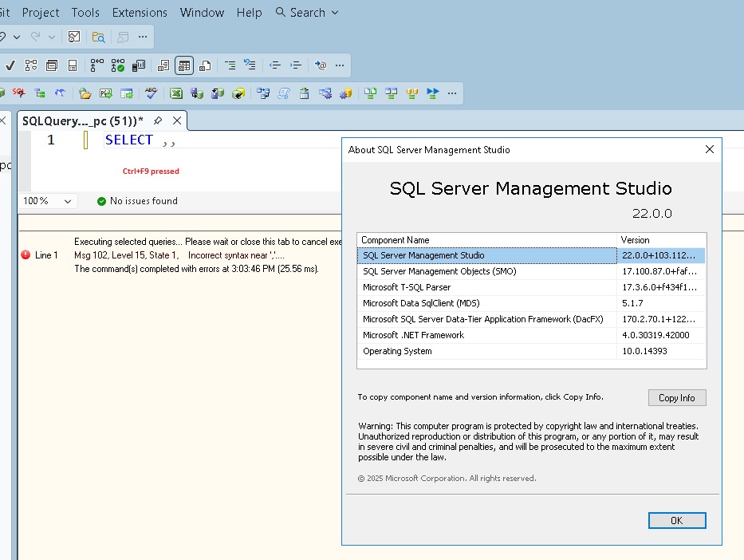
Task: Pin the SQLQuery tab
Action: (158, 120)
